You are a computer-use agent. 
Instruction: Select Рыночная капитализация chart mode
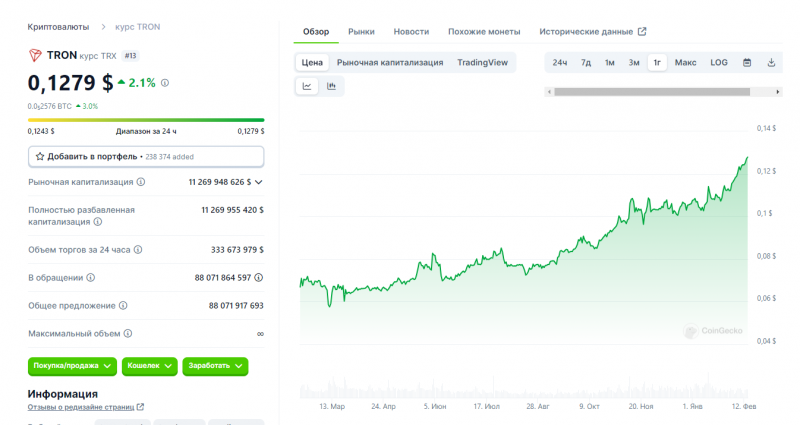tap(390, 62)
